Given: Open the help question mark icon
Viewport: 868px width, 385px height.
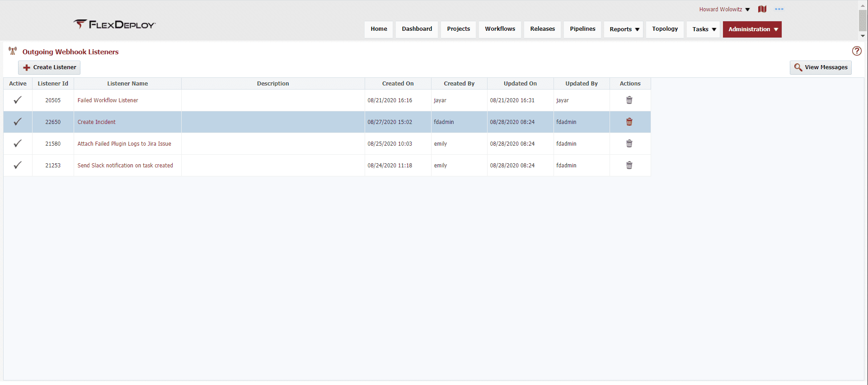Looking at the screenshot, I should 857,51.
